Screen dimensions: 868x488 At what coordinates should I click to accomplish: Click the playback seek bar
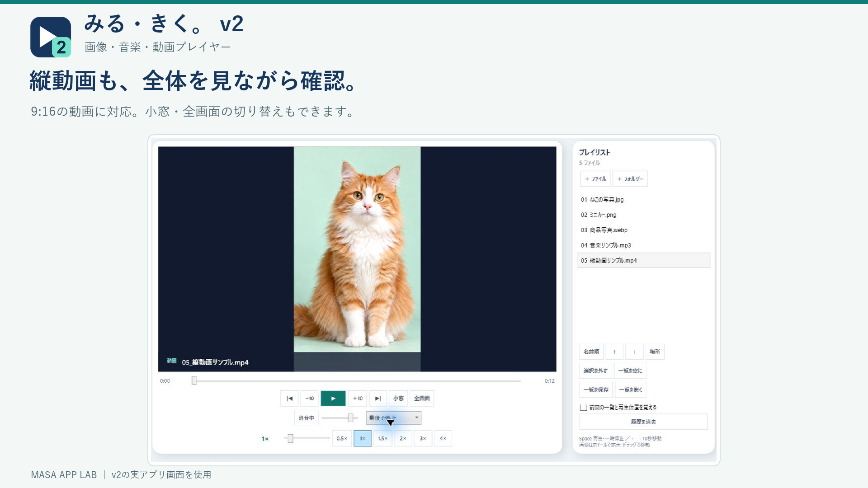(x=357, y=381)
